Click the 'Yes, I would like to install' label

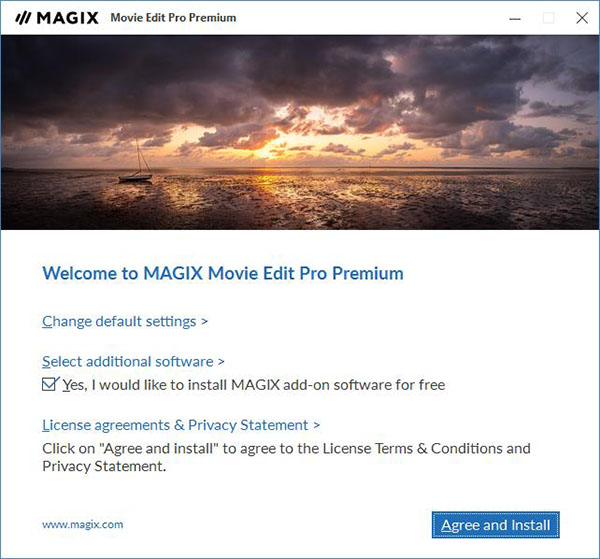(254, 385)
